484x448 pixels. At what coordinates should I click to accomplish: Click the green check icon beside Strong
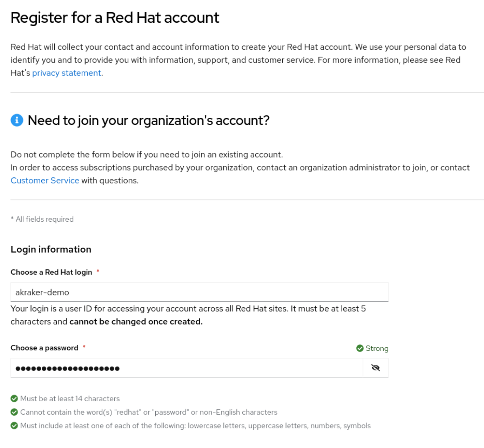[x=360, y=348]
